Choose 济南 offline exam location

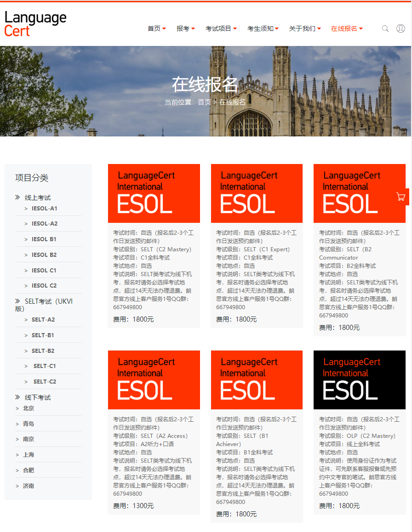coord(29,486)
